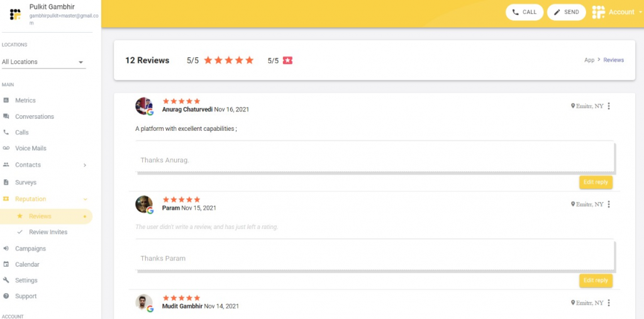The image size is (644, 319).
Task: Click the CALL button in header
Action: tap(525, 13)
